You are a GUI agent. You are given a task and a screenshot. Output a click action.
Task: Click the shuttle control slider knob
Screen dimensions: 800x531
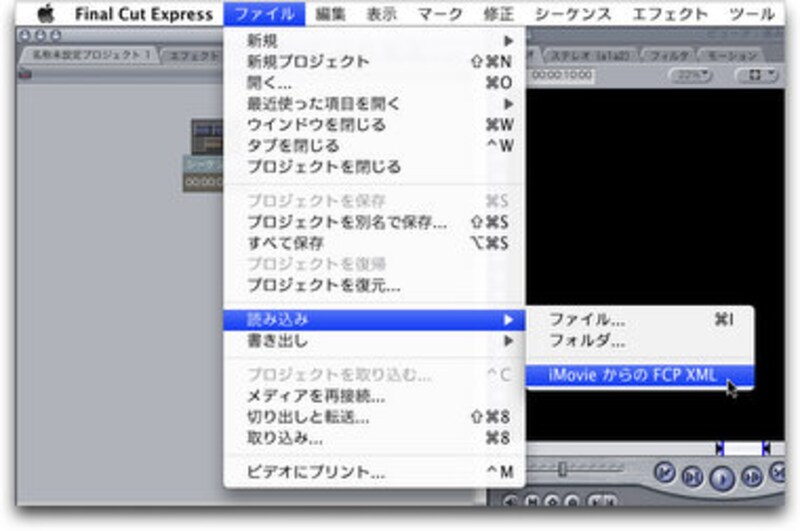tap(563, 468)
